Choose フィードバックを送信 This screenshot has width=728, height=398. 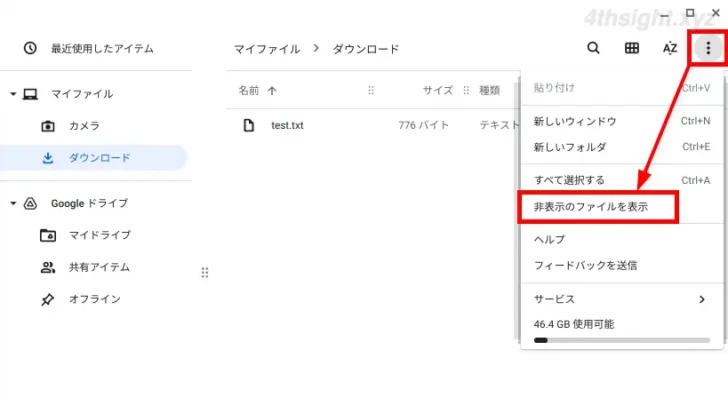click(622, 266)
